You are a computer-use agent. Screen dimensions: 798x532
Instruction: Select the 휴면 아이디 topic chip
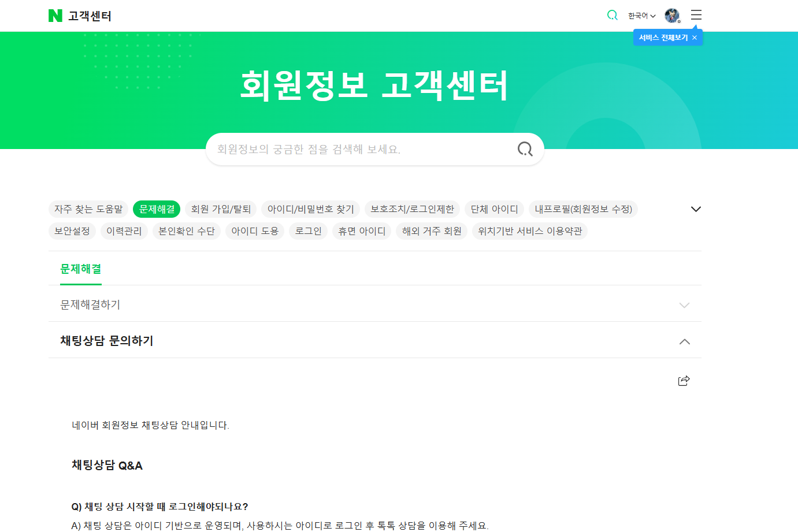362,230
